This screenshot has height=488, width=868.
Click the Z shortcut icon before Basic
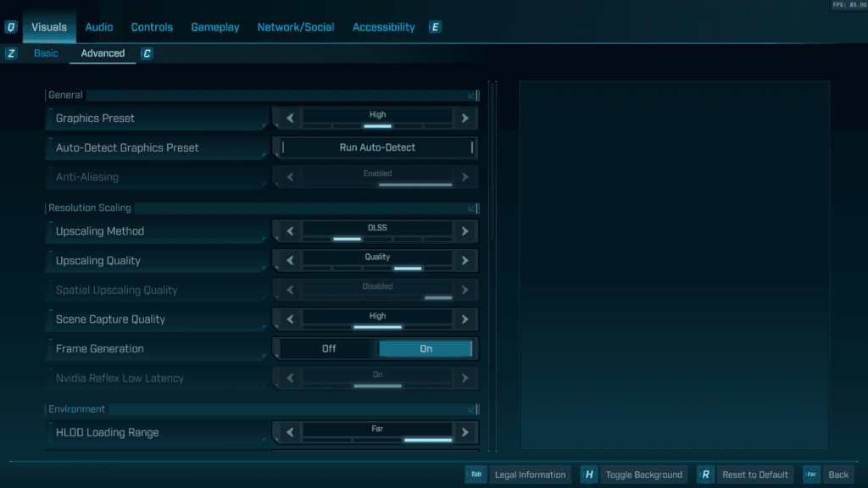[x=10, y=53]
